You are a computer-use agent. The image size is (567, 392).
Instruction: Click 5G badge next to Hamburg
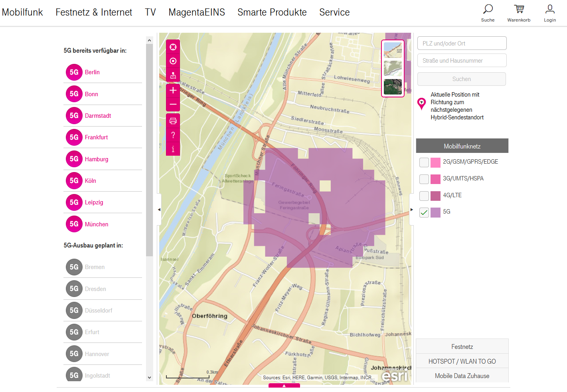point(74,159)
